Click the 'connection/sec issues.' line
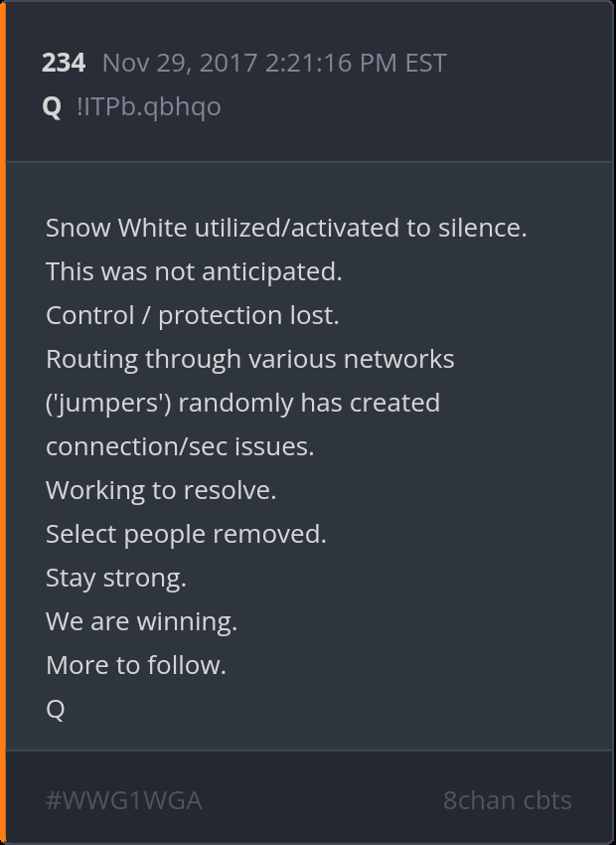Screen dimensions: 616x845 click(x=180, y=446)
